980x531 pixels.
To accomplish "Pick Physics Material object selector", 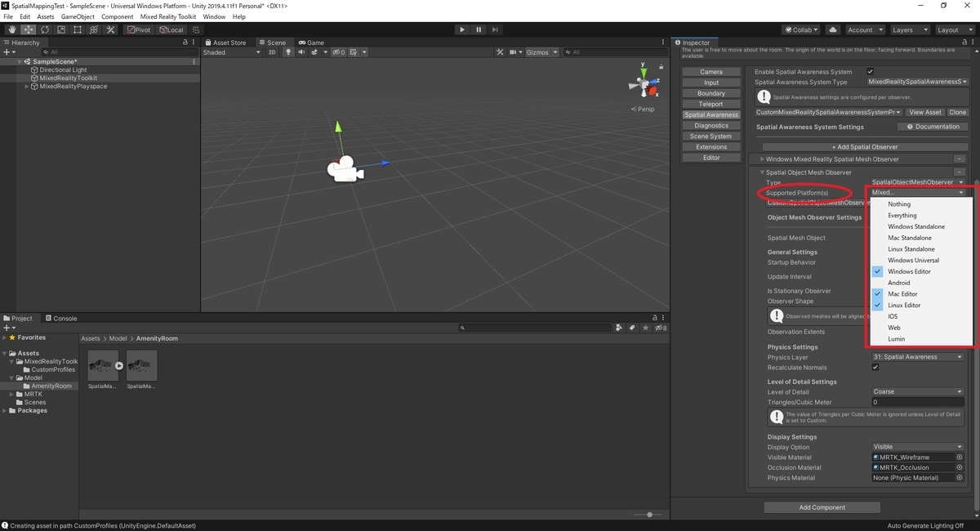I will coord(960,478).
